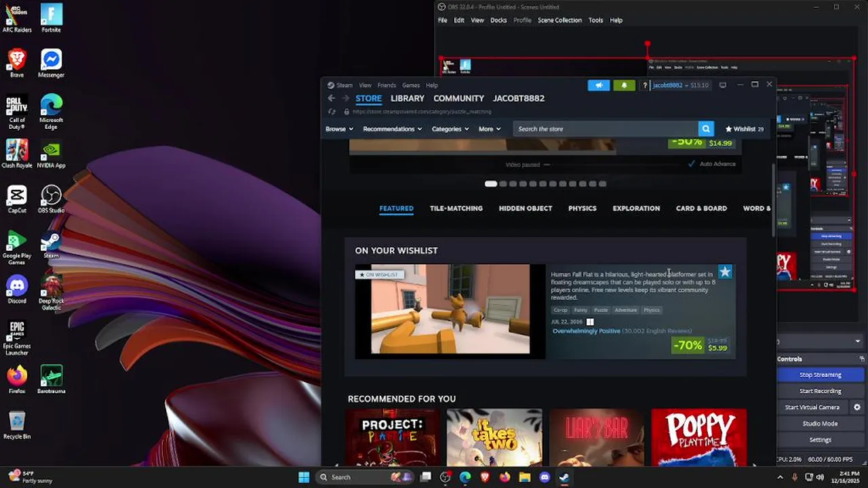This screenshot has height=488, width=868.
Task: Expand the Browse dropdown in Steam store
Action: tap(339, 129)
